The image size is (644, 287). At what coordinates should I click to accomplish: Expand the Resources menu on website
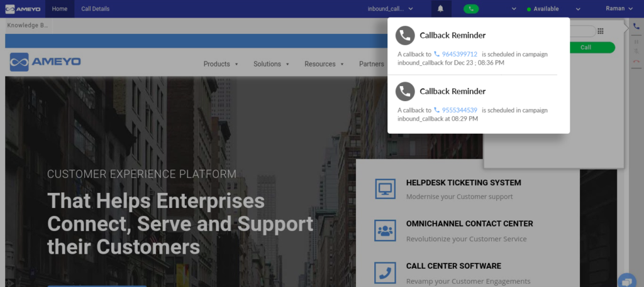coord(324,64)
